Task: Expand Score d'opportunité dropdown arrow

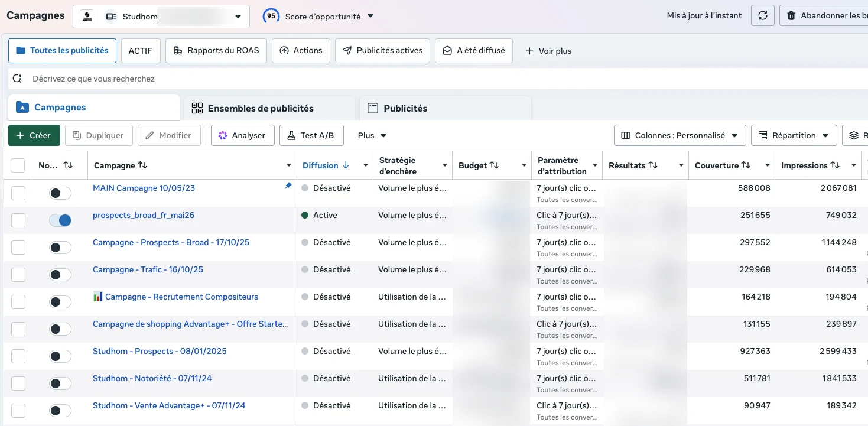Action: pos(370,17)
